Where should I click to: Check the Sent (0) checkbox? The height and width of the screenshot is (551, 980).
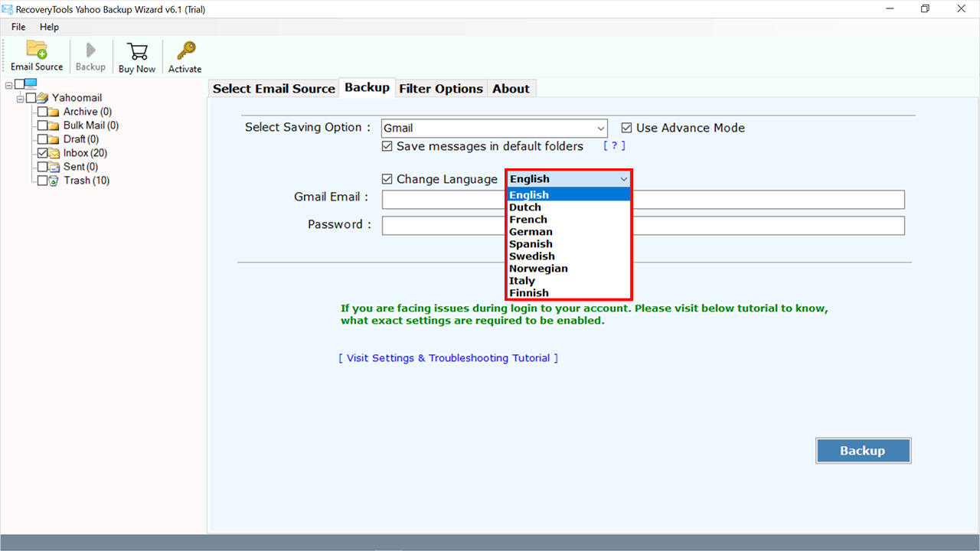point(43,167)
